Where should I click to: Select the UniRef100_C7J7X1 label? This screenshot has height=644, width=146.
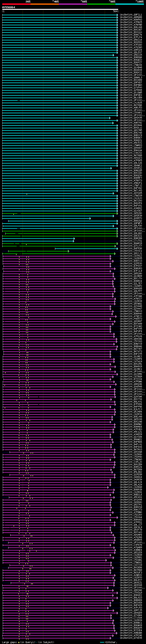(131, 241)
